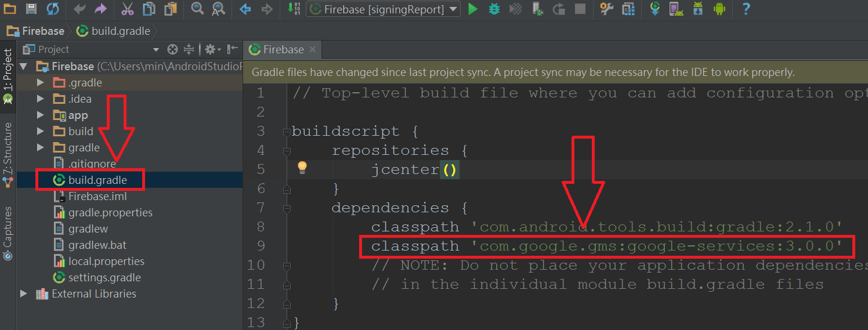Close the Firebase editor tab
Screen dimensions: 868x330
pos(313,50)
